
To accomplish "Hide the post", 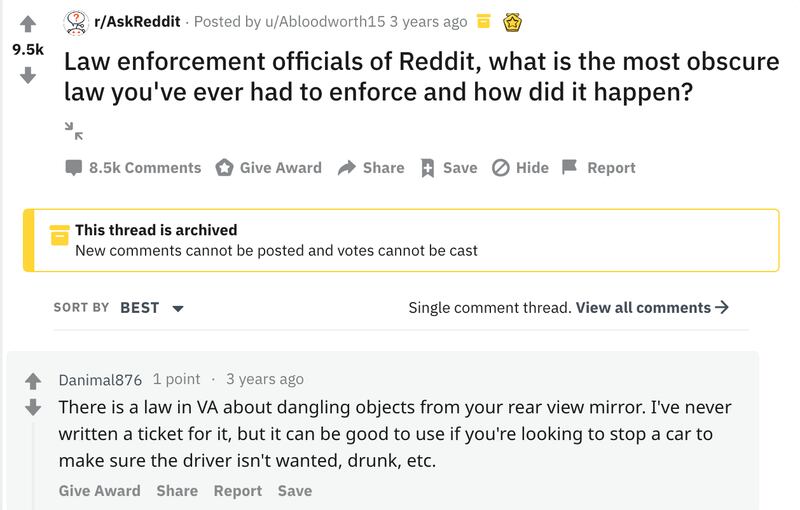I will point(521,168).
